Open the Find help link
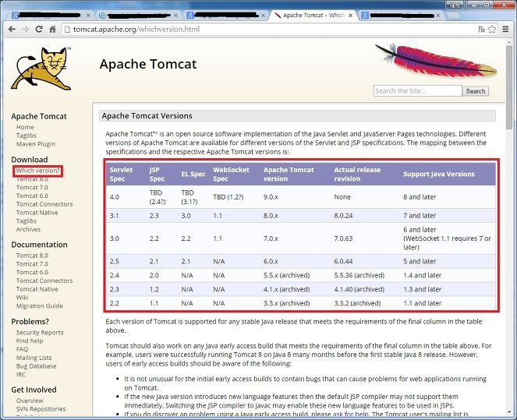 click(30, 341)
